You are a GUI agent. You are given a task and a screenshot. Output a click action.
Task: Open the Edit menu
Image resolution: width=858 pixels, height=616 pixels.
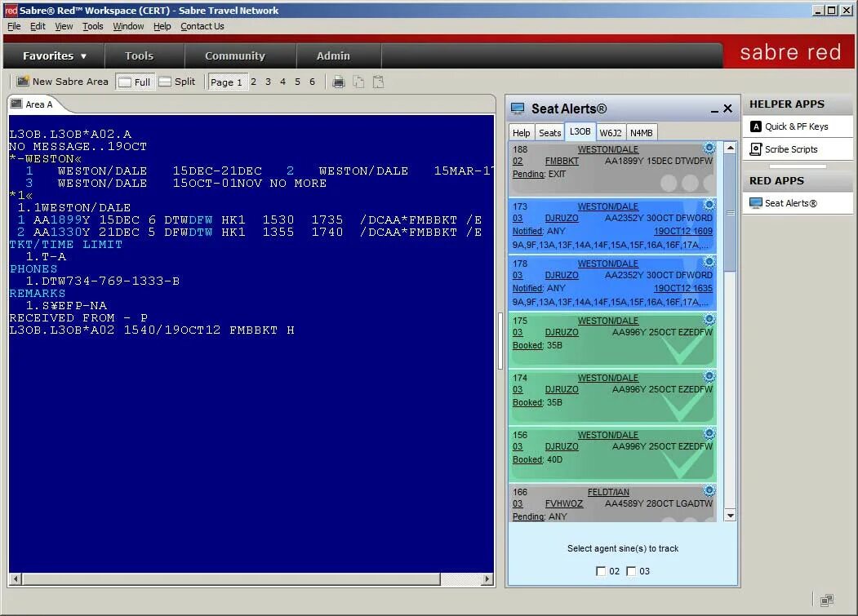(x=38, y=26)
